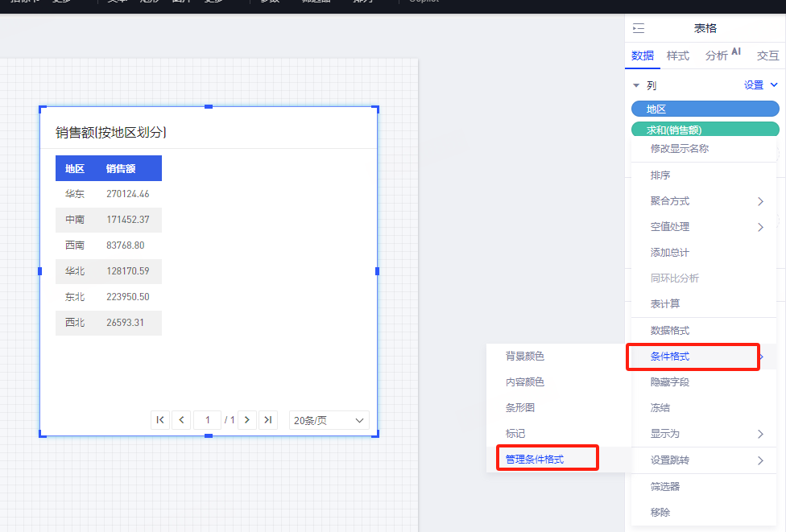The width and height of the screenshot is (786, 532).
Task: Click the 求和(销售额) field pill
Action: (x=705, y=130)
